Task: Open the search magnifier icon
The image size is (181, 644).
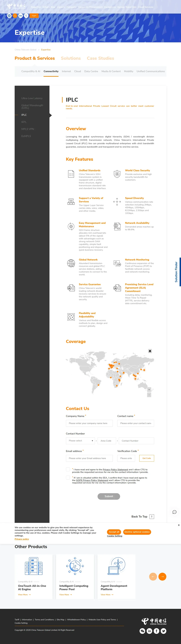Action: pos(26,16)
